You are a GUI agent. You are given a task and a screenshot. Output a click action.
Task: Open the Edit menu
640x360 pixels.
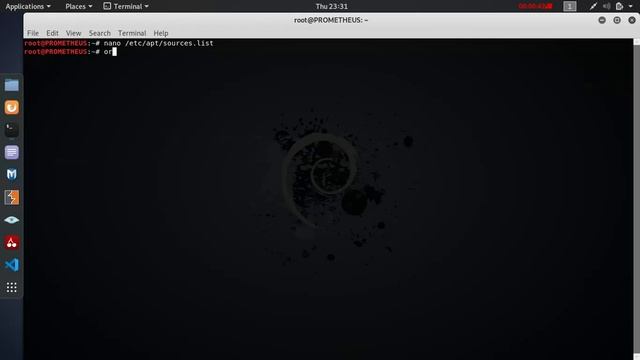tap(52, 33)
